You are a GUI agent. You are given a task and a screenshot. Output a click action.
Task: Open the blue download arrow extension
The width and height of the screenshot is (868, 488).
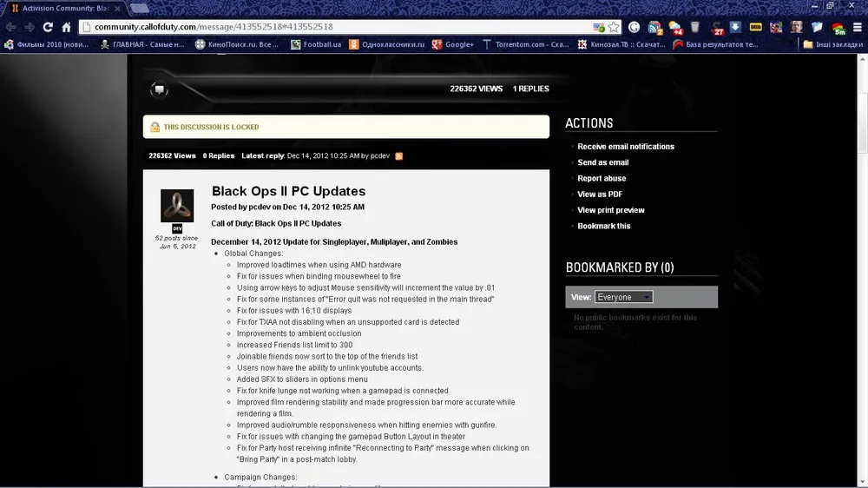point(735,27)
